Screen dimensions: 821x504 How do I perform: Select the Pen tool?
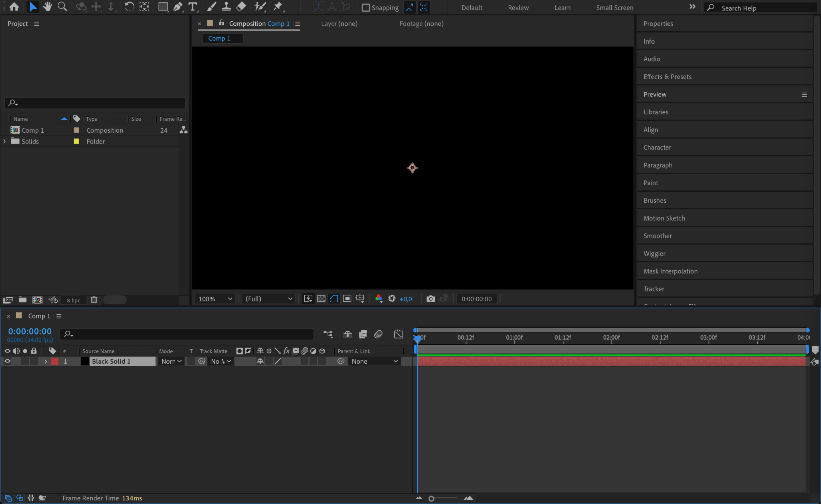(x=178, y=7)
